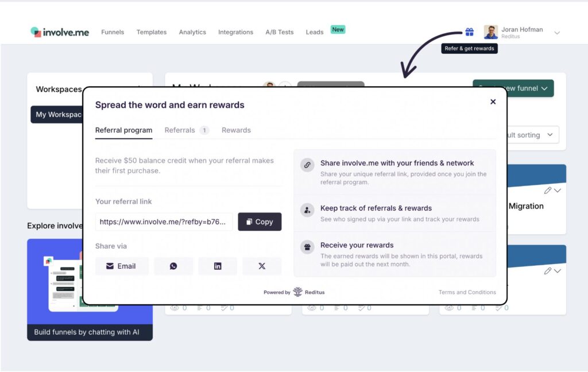Select Integrations in the top menu
The height and width of the screenshot is (372, 588).
[235, 32]
